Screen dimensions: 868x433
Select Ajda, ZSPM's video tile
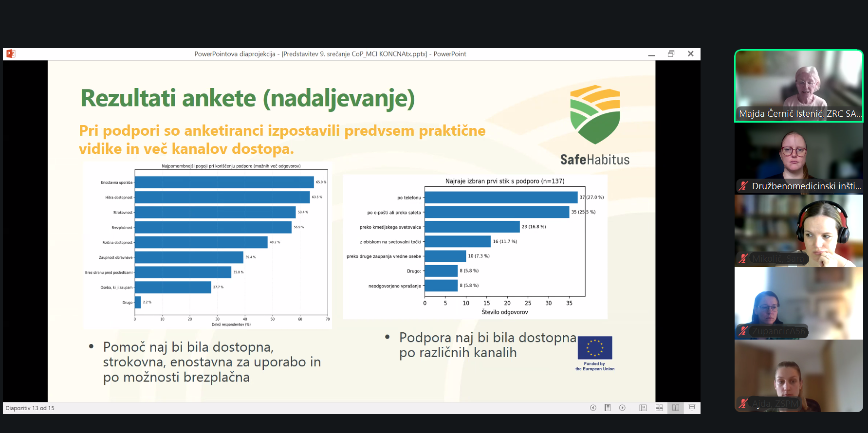(799, 376)
